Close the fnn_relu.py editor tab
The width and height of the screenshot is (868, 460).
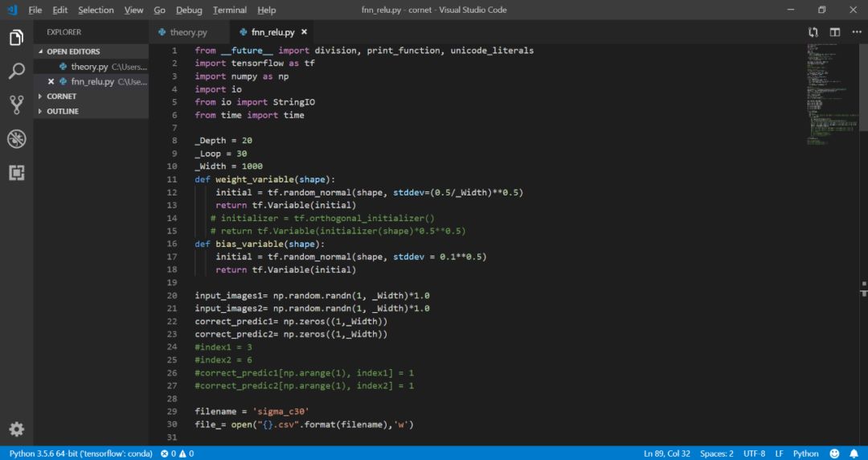tap(304, 32)
